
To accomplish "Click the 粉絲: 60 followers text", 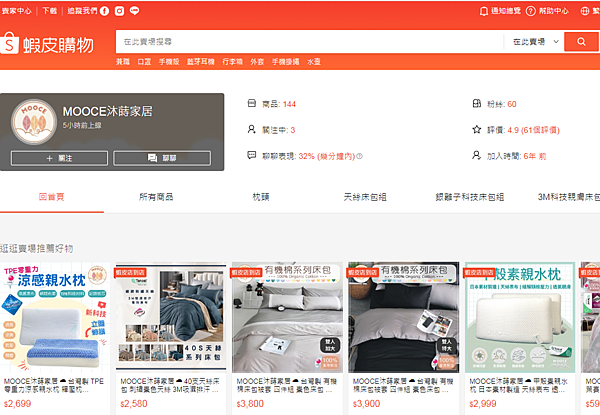I will [x=501, y=104].
